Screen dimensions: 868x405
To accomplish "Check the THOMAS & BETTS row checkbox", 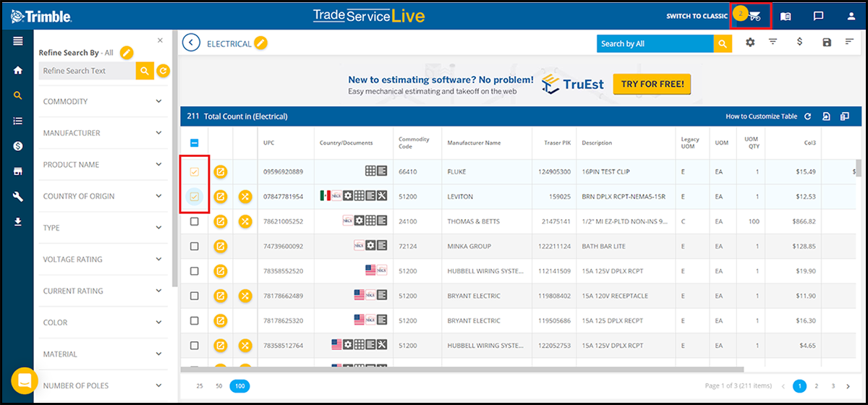I will (x=194, y=221).
